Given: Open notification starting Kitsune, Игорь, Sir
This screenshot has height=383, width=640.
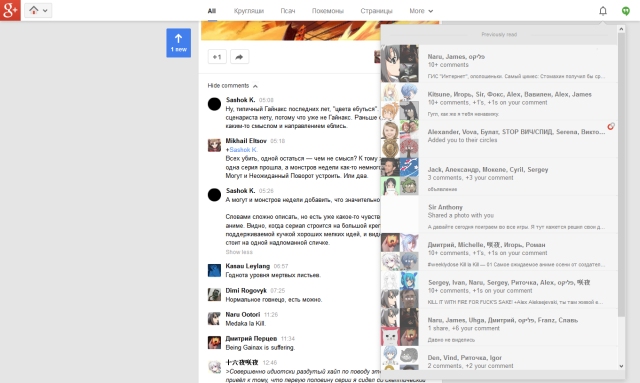Looking at the screenshot, I should 499,101.
